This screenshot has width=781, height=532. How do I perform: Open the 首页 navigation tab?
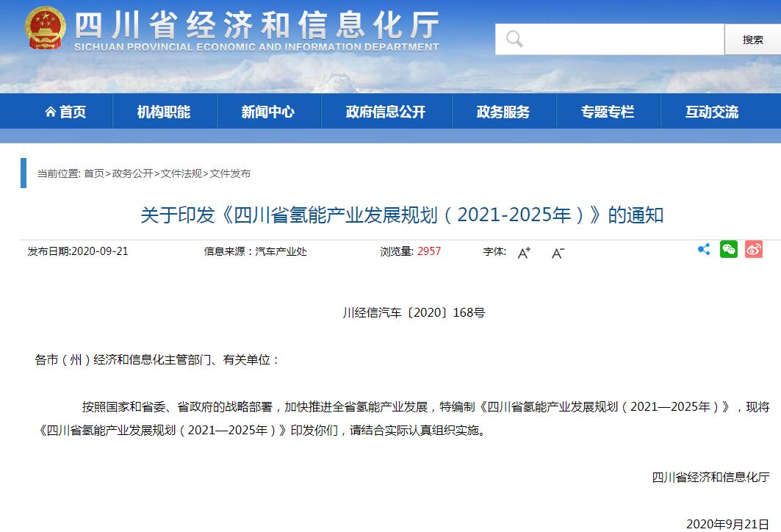65,112
